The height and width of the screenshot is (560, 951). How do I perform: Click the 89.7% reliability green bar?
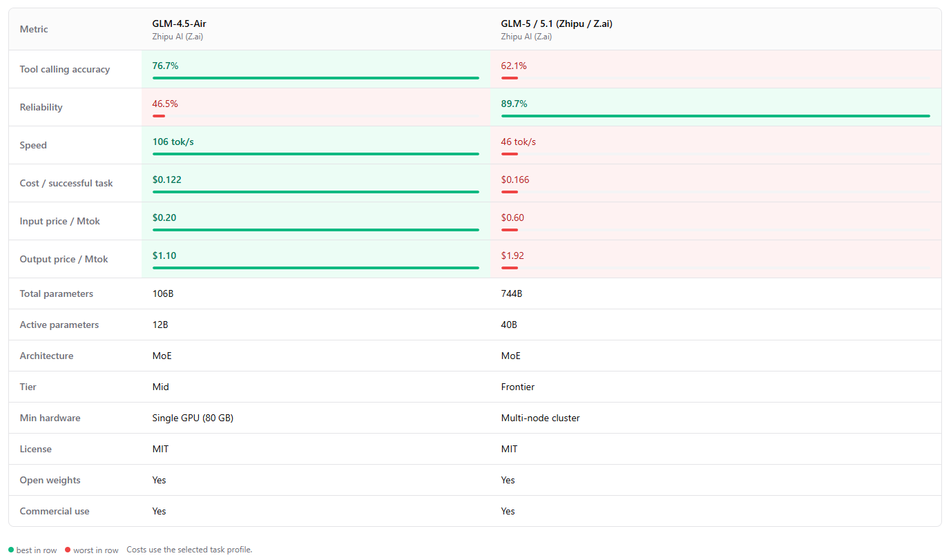click(x=715, y=116)
